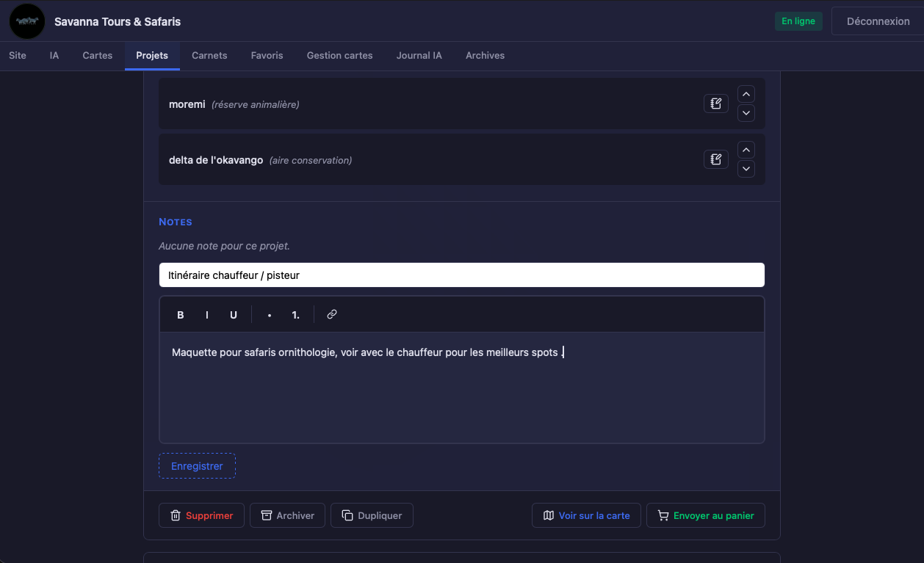Toggle italic formatting in note editor

tap(207, 315)
